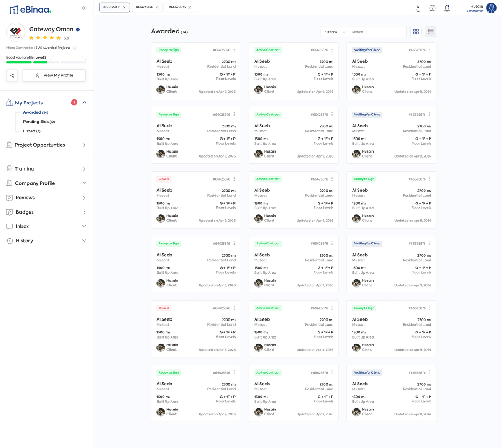The width and height of the screenshot is (502, 448).
Task: Open the Badges arrow
Action: click(x=84, y=212)
